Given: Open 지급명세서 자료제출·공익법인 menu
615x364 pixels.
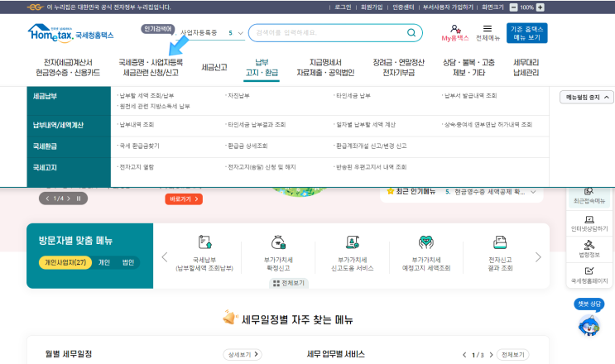Looking at the screenshot, I should (x=325, y=67).
